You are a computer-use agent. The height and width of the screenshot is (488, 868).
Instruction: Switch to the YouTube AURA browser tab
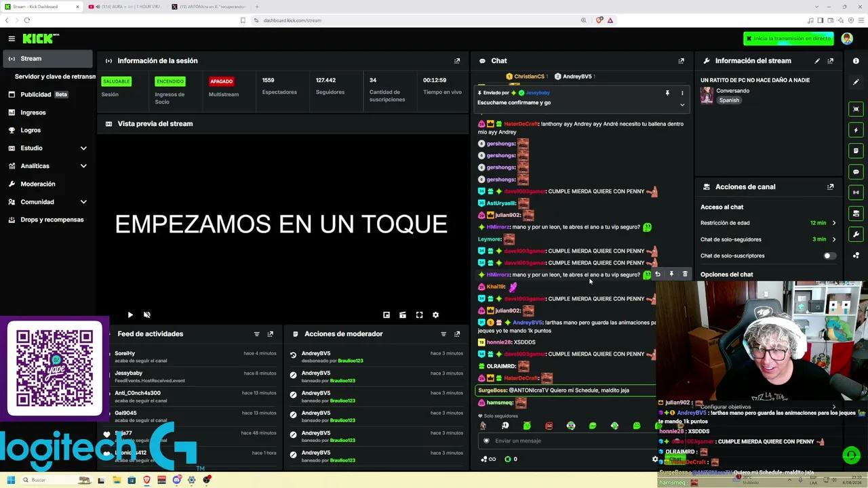pyautogui.click(x=127, y=7)
